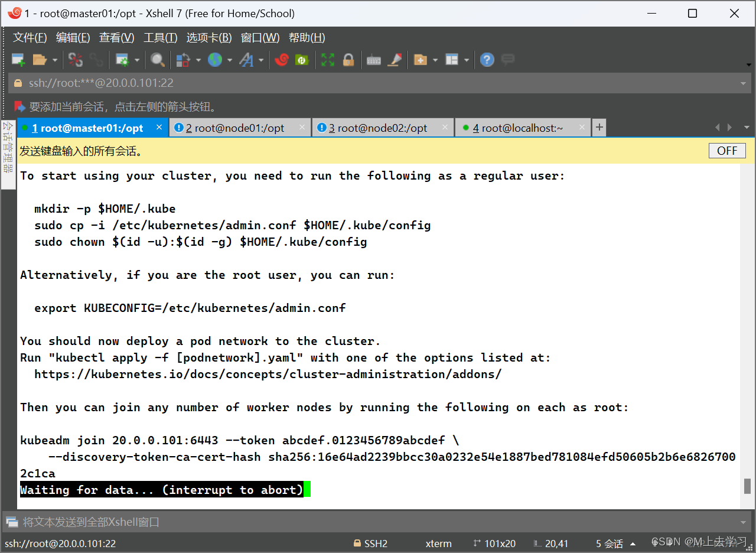Expand sessions count arrow in status bar

[x=633, y=544]
